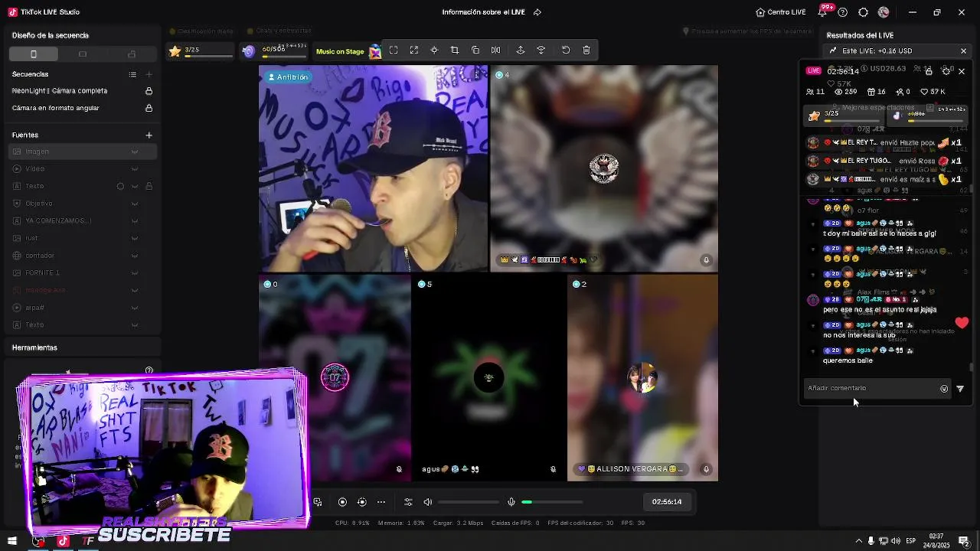Open Centro LIVE

click(x=780, y=12)
